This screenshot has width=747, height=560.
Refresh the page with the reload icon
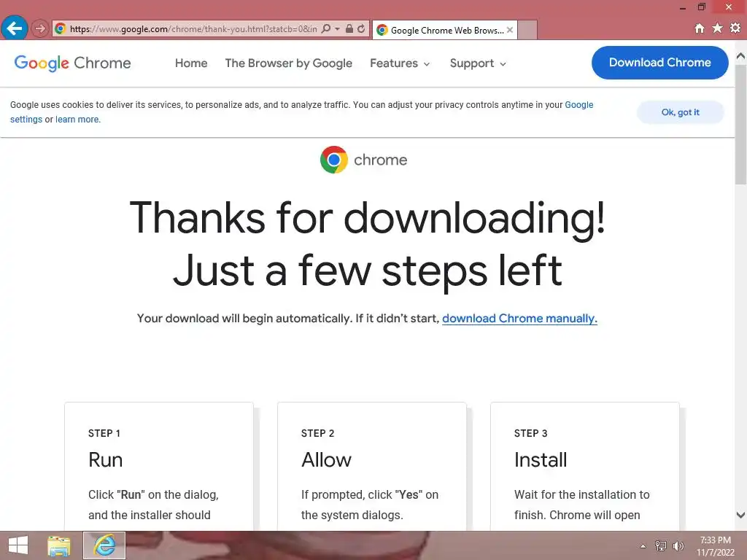[362, 29]
